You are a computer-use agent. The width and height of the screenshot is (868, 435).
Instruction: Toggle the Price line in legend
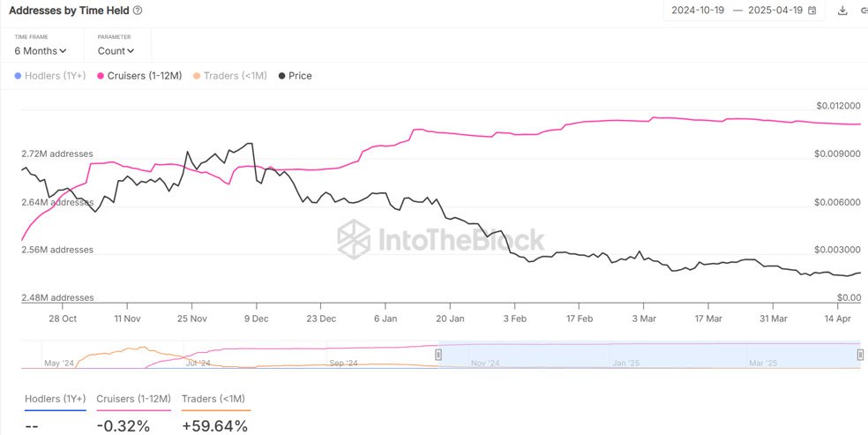point(295,76)
